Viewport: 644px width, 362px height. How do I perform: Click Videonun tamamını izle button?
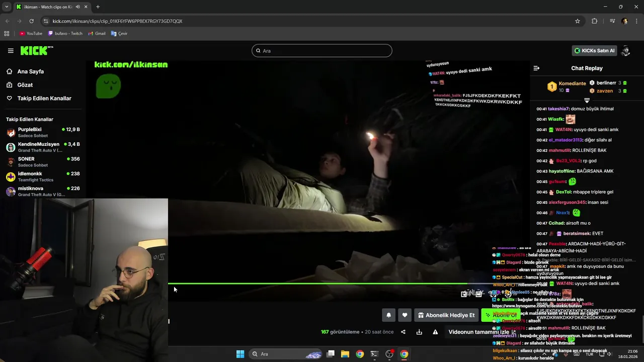point(482,332)
